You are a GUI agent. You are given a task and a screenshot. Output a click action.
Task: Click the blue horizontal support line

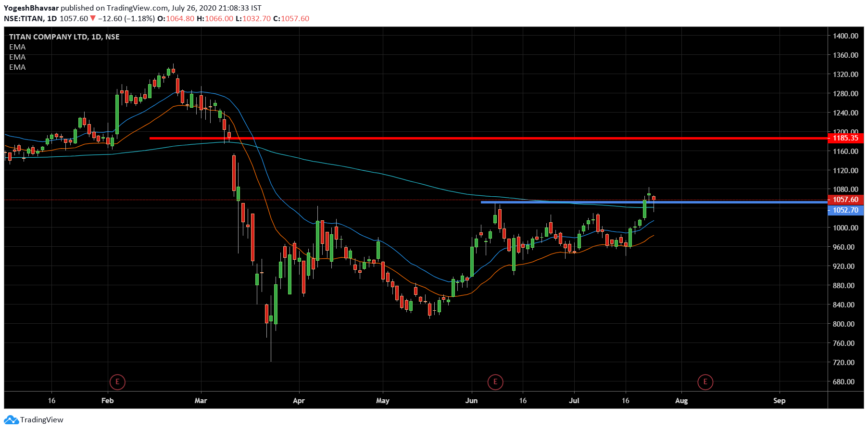pos(654,202)
